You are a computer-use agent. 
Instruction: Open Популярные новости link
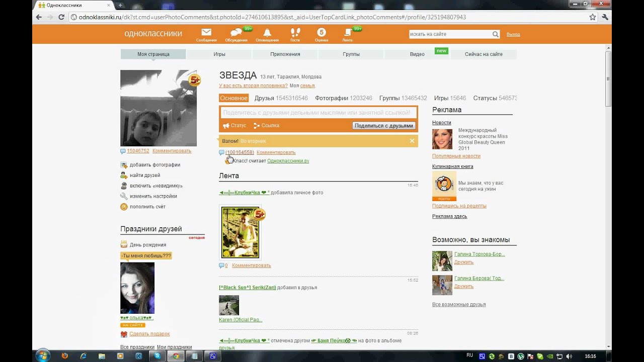pyautogui.click(x=456, y=156)
